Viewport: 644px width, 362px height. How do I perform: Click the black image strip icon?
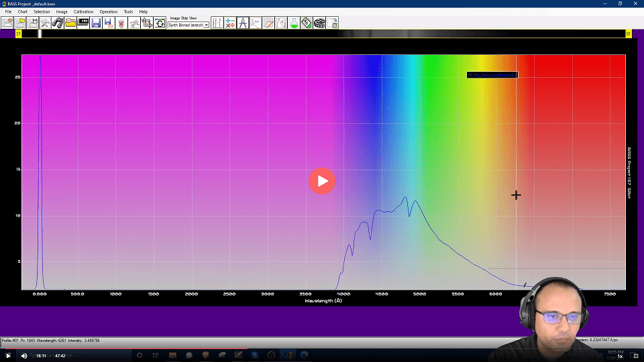tap(83, 23)
